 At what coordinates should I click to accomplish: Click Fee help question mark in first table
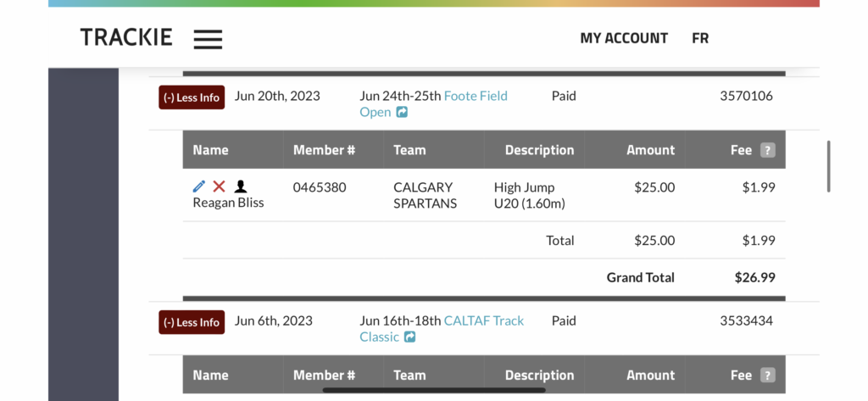coord(767,150)
